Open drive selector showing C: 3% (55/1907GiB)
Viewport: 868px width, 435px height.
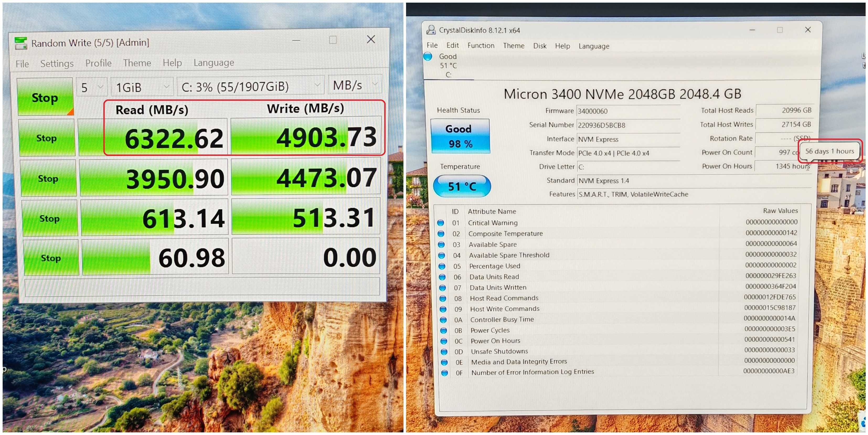[250, 86]
